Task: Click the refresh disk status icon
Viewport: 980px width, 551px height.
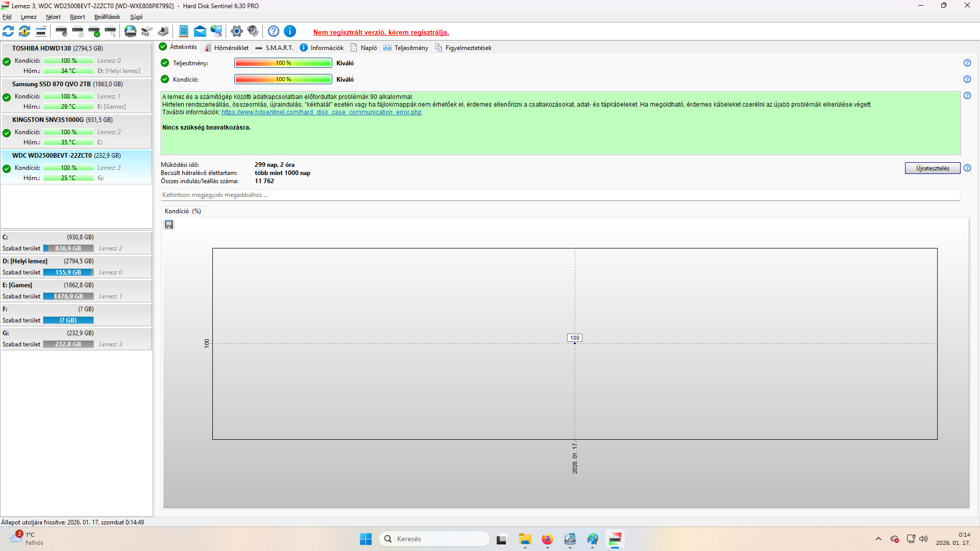Action: [8, 32]
